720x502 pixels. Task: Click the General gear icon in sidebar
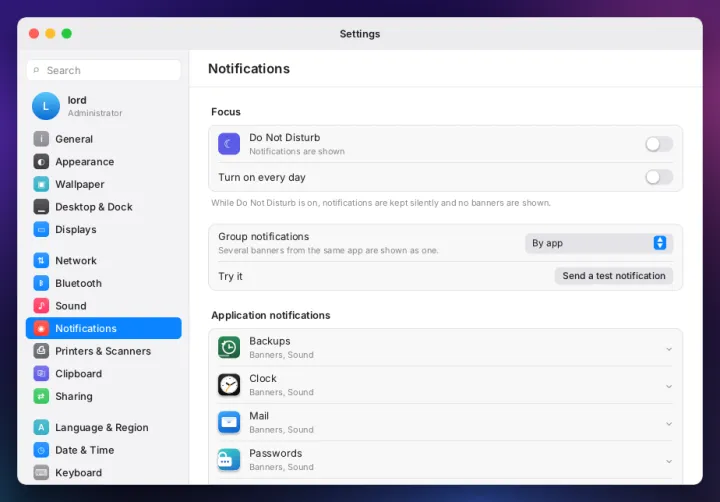coord(41,139)
